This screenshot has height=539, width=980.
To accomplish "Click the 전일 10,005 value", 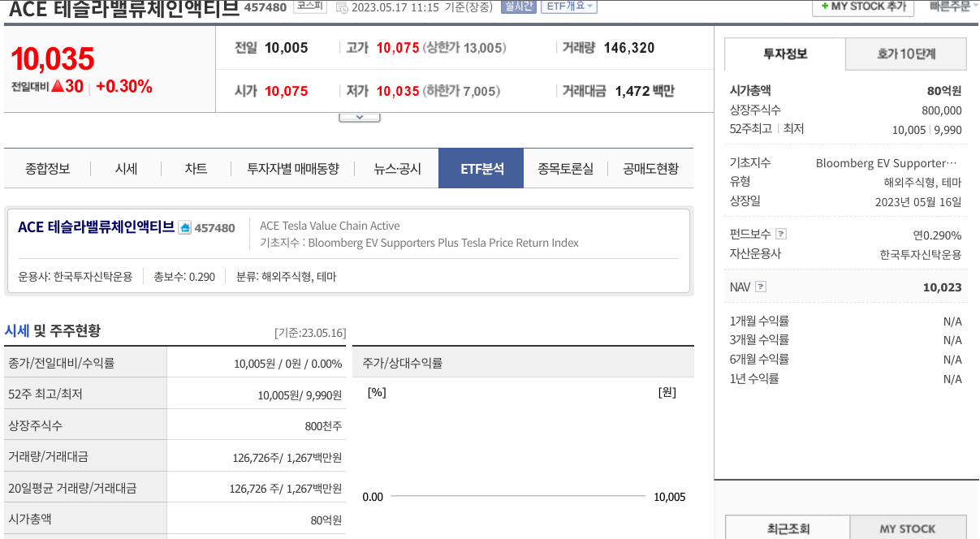I will pyautogui.click(x=287, y=48).
